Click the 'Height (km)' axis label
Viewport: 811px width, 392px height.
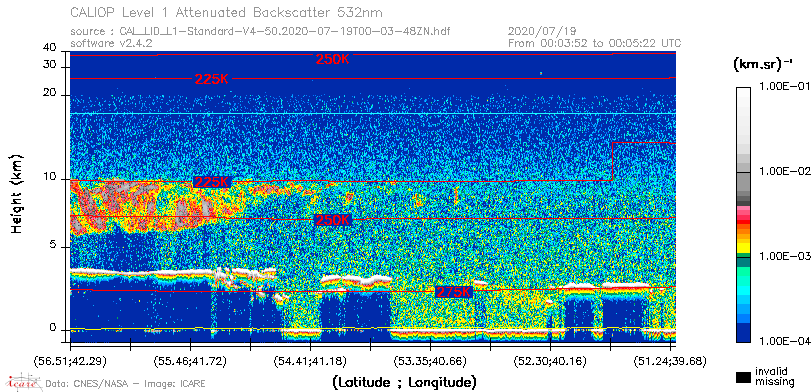click(x=16, y=193)
